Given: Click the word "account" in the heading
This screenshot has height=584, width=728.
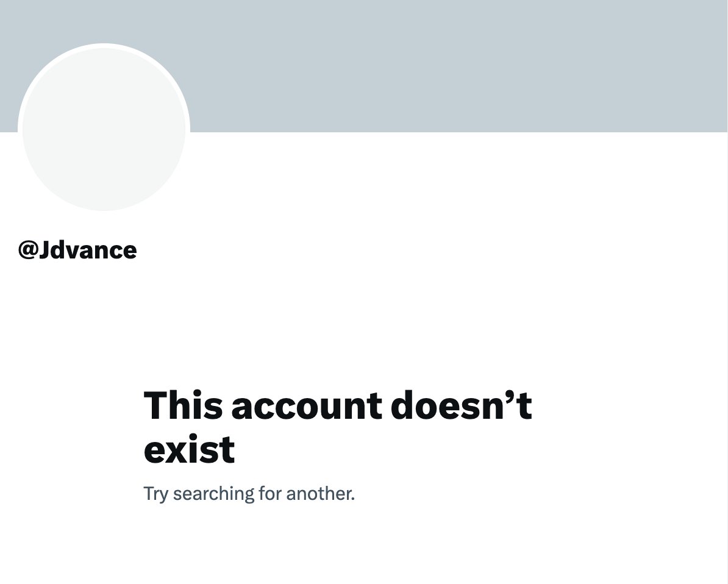Looking at the screenshot, I should pyautogui.click(x=307, y=406).
